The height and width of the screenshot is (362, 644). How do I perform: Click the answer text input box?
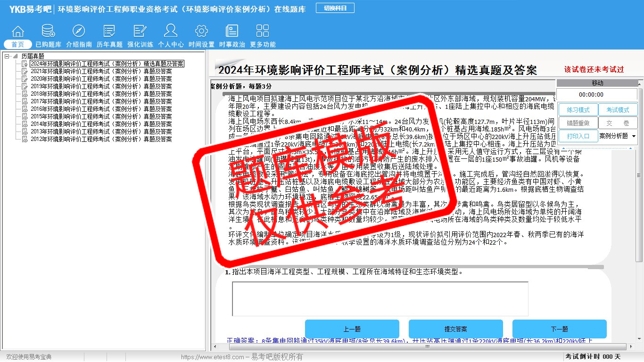click(x=380, y=299)
